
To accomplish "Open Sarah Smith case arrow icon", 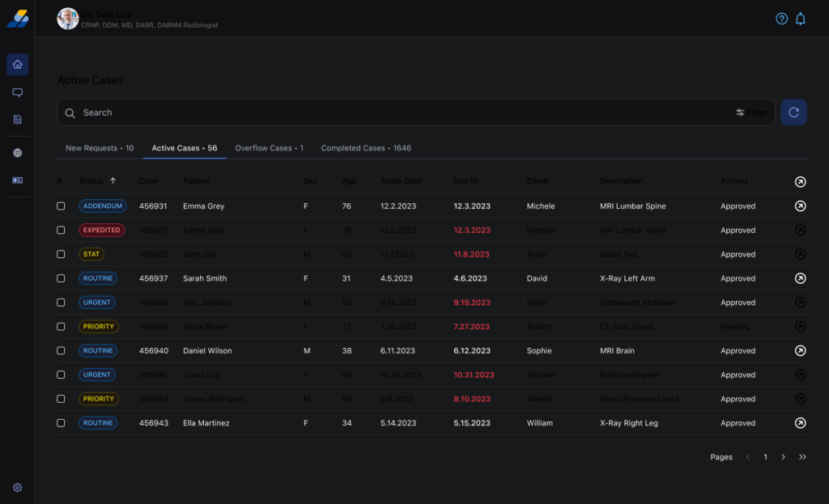I will tap(800, 278).
